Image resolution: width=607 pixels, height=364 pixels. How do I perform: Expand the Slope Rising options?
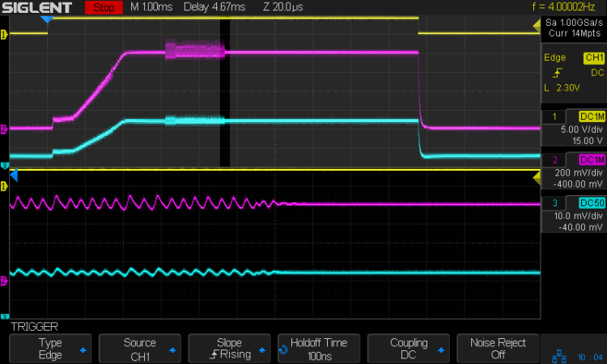(x=229, y=348)
